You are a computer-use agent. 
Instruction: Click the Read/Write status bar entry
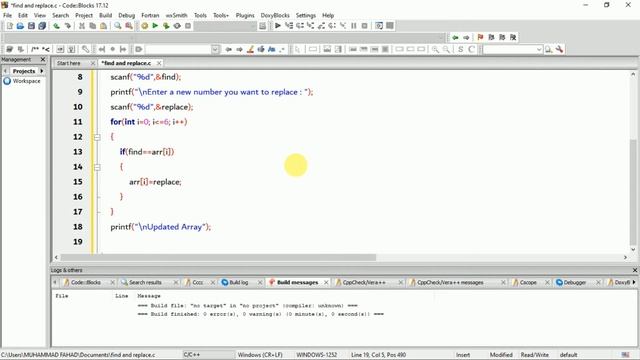coord(534,355)
